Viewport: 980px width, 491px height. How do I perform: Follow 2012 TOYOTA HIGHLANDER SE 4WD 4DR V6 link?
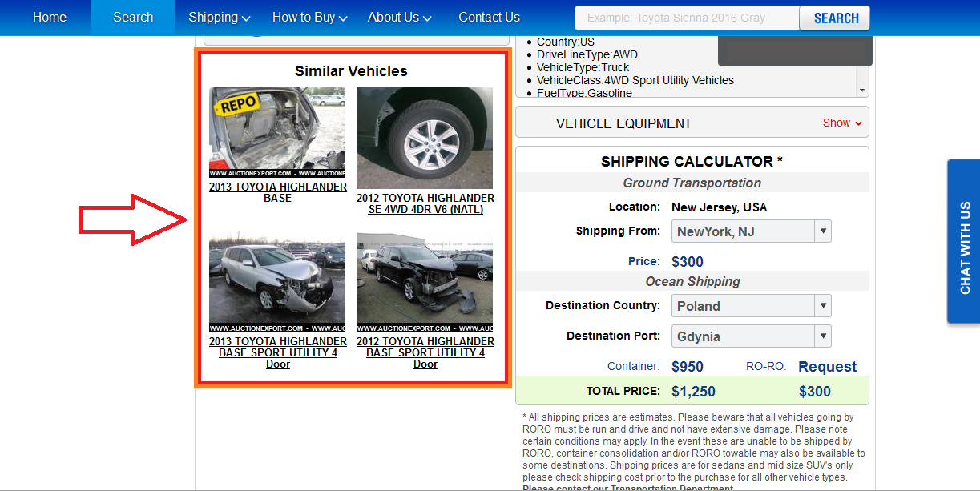(425, 203)
